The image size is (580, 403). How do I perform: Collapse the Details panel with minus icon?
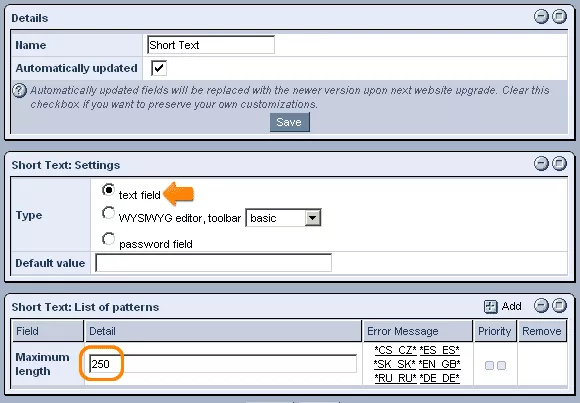(x=541, y=17)
